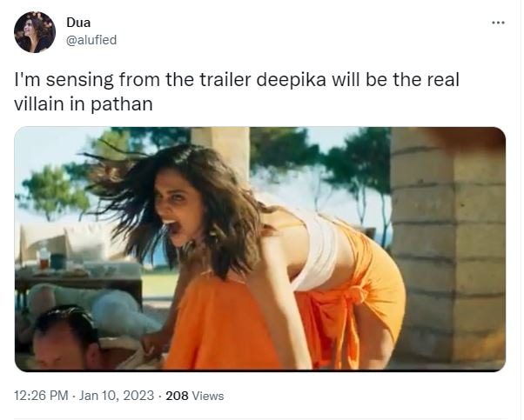Viewport: 524px width, 420px height.
Task: Click the word "villain" in the tweet
Action: [x=39, y=103]
